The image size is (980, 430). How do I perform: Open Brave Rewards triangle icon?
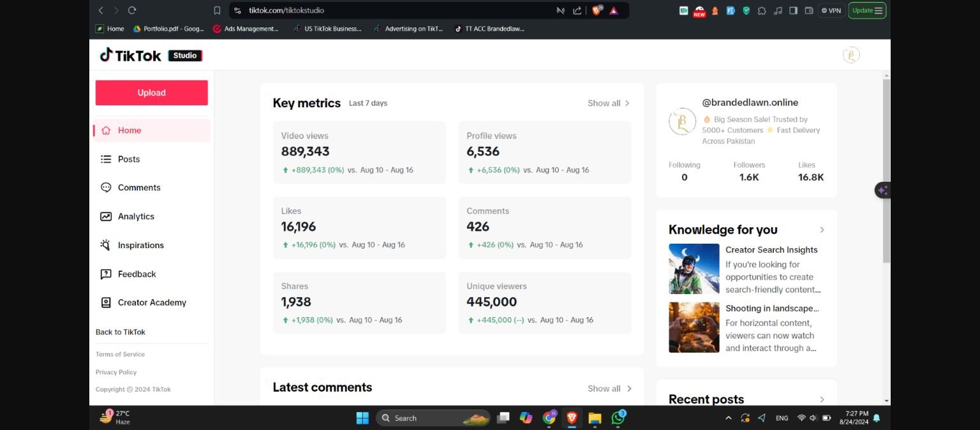tap(614, 10)
